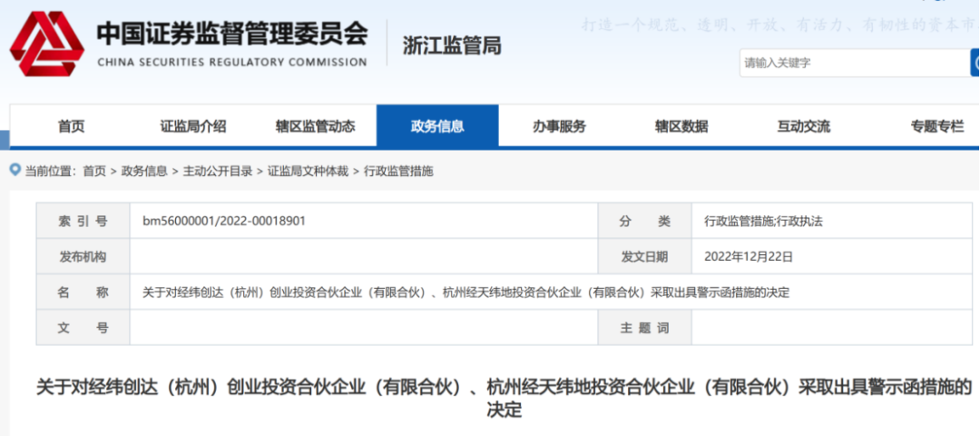Click the 索引号 table label
Image resolution: width=980 pixels, height=436 pixels.
pos(83,221)
